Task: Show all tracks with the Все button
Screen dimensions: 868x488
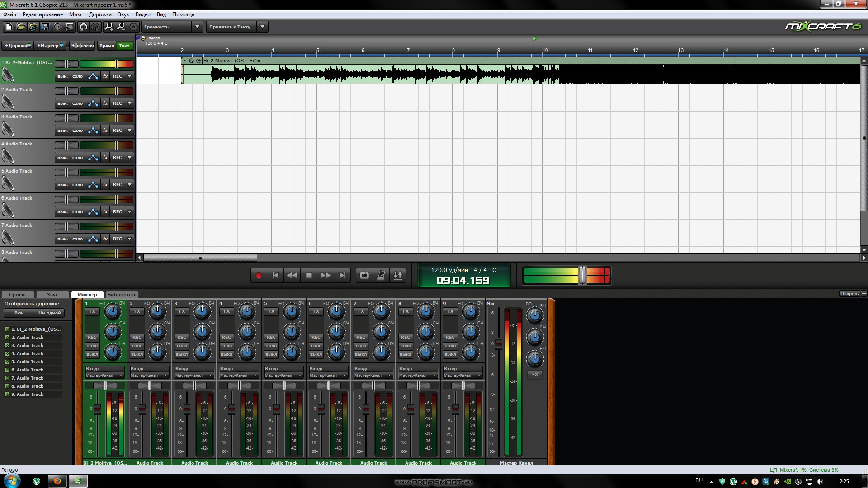Action: coord(19,313)
